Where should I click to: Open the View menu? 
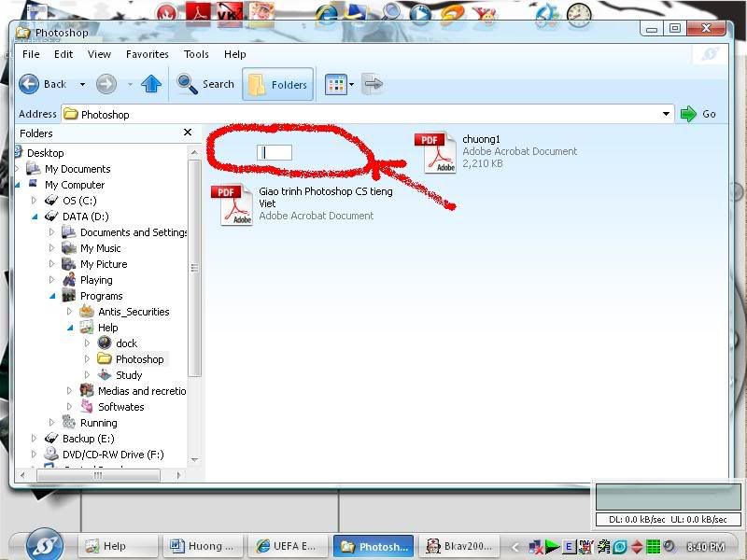99,54
